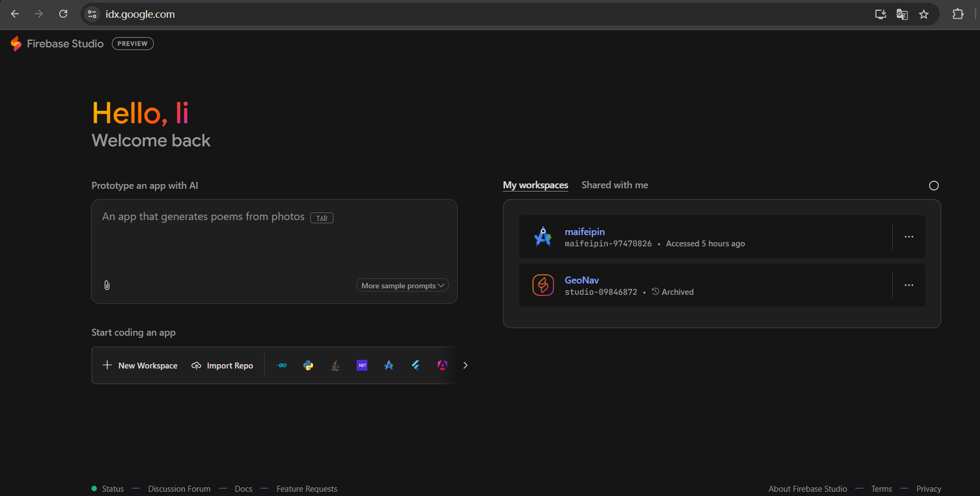Click Import Repo button

click(x=222, y=365)
